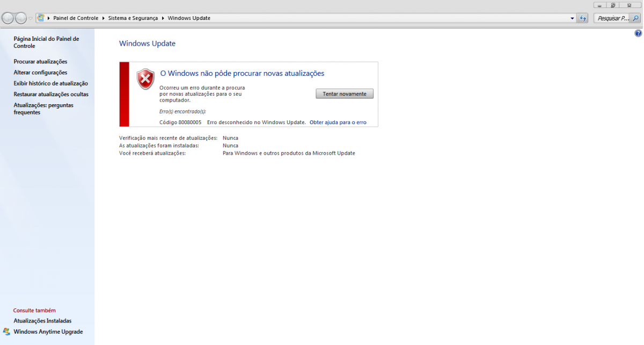The width and height of the screenshot is (644, 345).
Task: Close the Windows Update window
Action: pos(630,5)
